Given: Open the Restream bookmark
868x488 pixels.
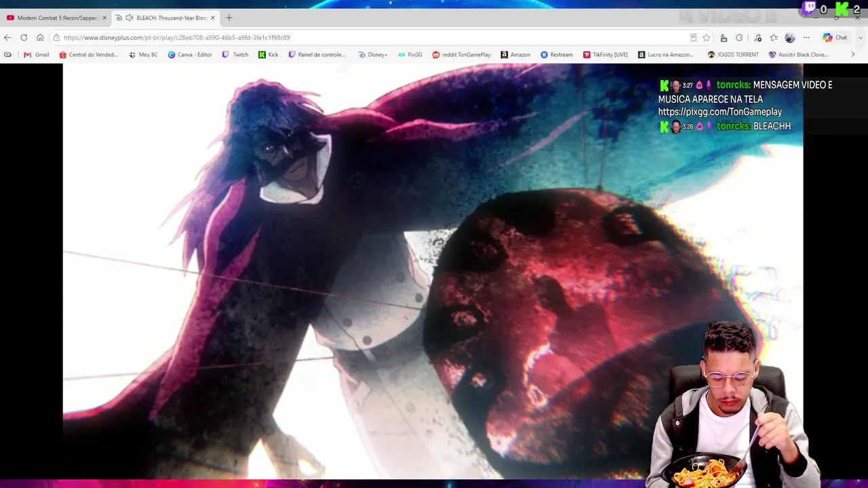Looking at the screenshot, I should click(557, 54).
